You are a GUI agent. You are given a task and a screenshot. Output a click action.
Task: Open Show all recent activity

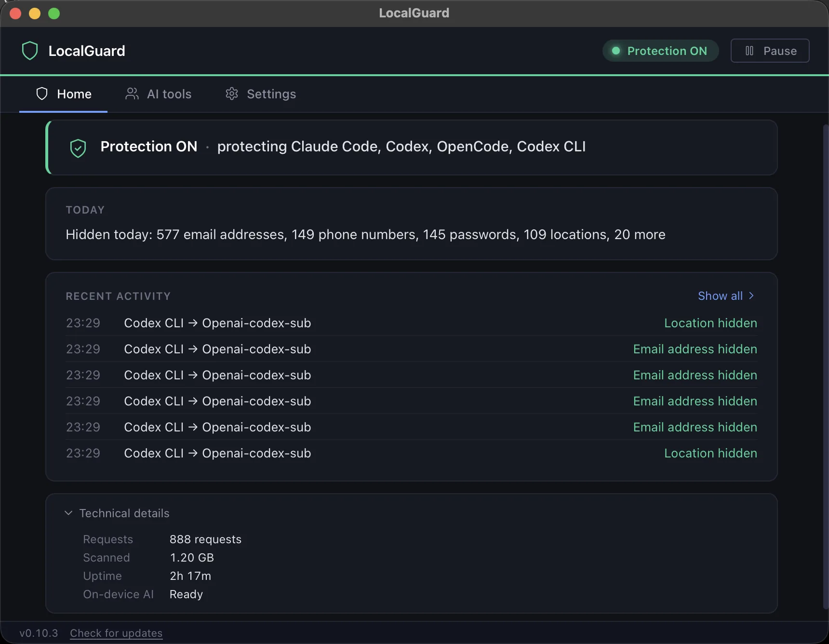pos(726,296)
